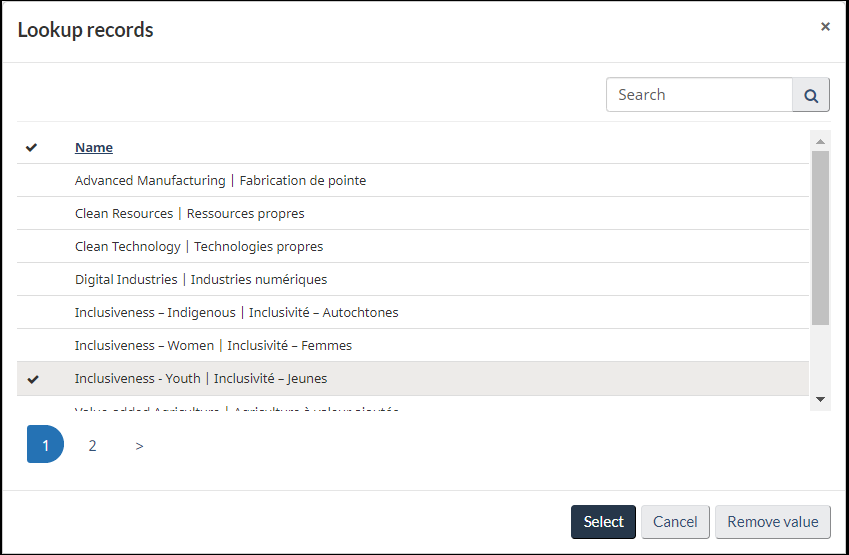Select Inclusiveness – Women record row
The width and height of the screenshot is (849, 555).
(x=213, y=346)
